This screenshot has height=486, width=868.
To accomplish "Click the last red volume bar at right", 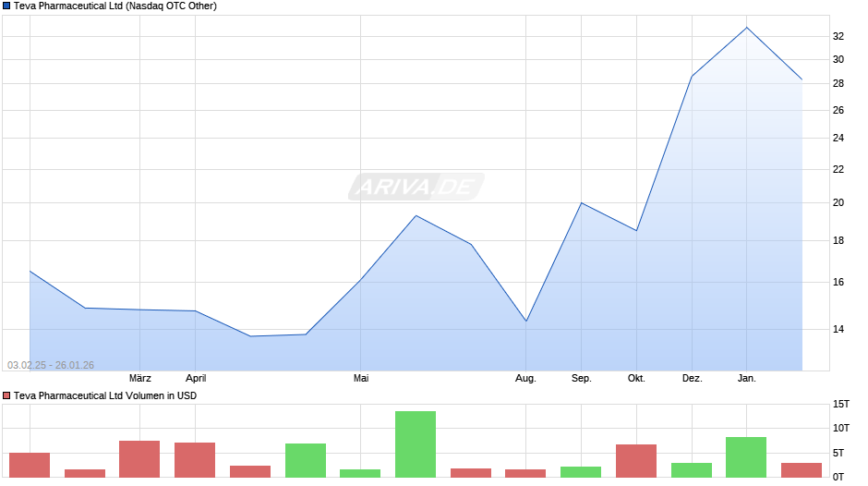I will pos(802,470).
